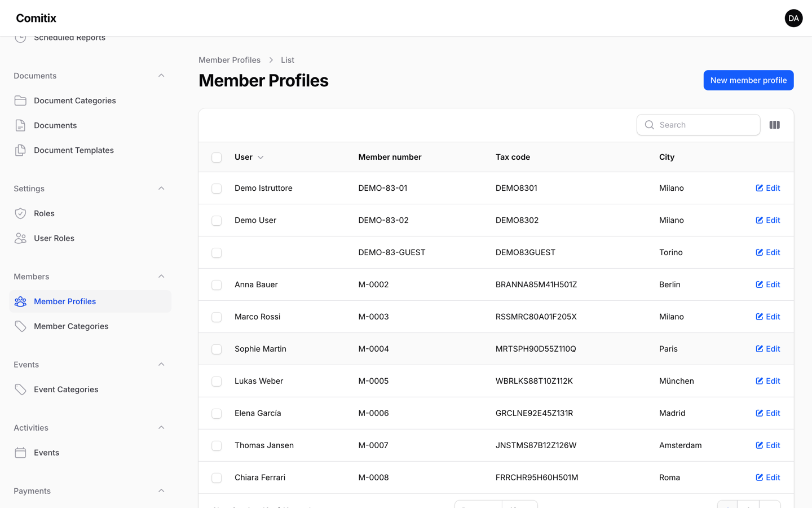Click the Comitix logo
The height and width of the screenshot is (508, 812).
[x=36, y=18]
